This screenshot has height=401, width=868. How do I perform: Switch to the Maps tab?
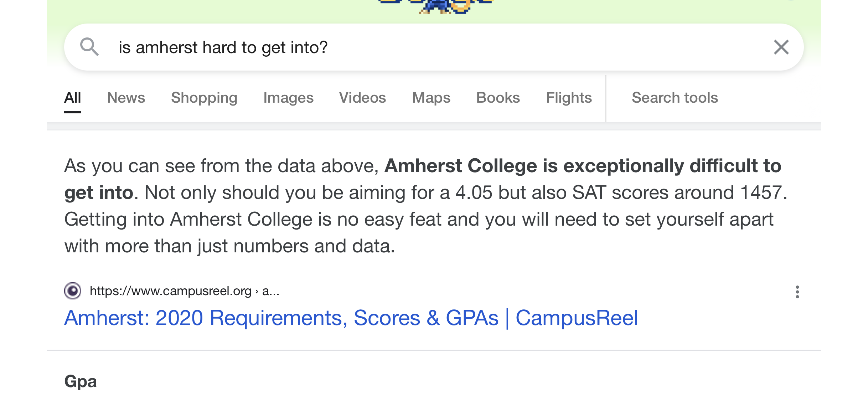pos(431,98)
